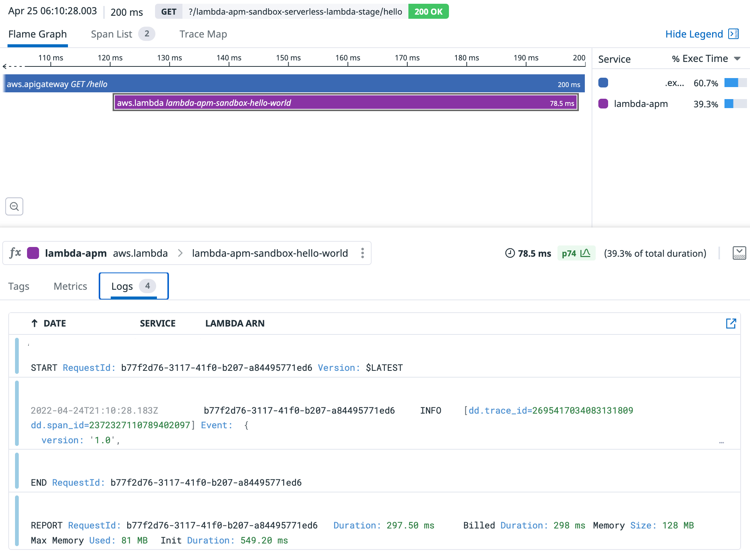Click the p74 latency distribution chart icon
750x560 pixels.
[585, 253]
